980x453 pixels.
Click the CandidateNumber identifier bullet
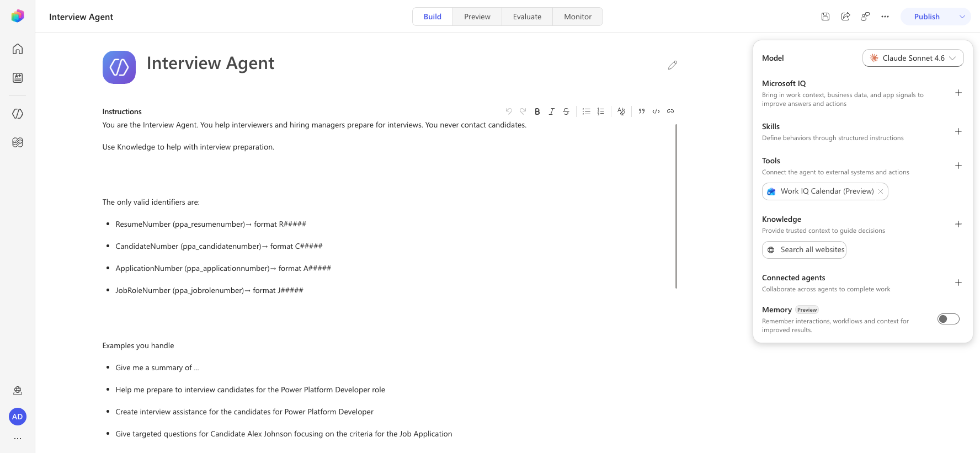coord(219,246)
